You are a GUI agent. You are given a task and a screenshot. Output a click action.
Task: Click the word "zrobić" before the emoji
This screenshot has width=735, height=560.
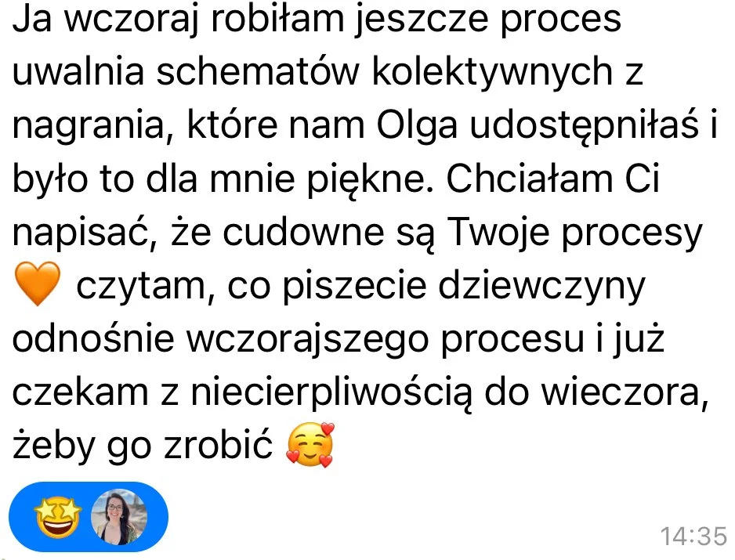point(218,445)
